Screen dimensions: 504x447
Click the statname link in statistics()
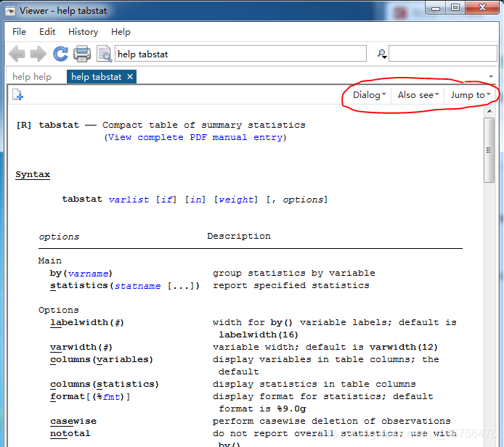click(x=137, y=286)
